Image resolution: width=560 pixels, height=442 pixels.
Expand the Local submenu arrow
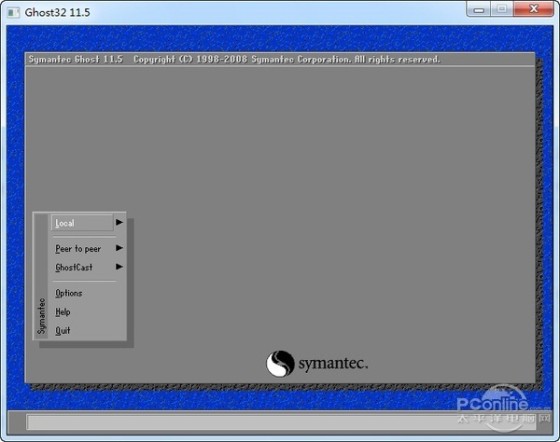coord(119,222)
